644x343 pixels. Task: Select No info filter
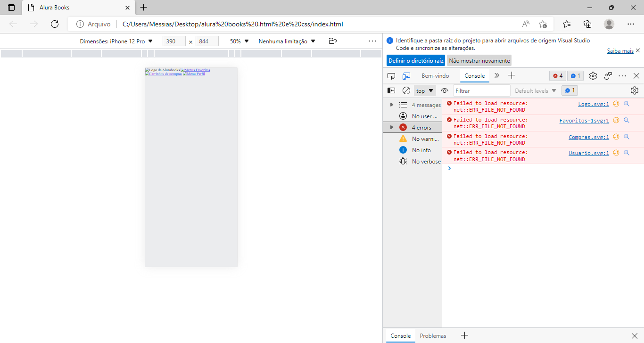pos(413,150)
